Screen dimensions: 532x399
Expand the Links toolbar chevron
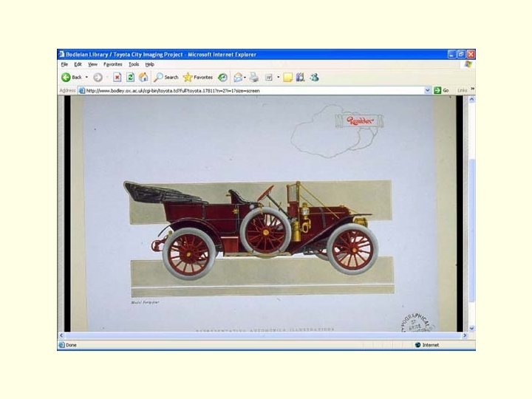pyautogui.click(x=472, y=89)
